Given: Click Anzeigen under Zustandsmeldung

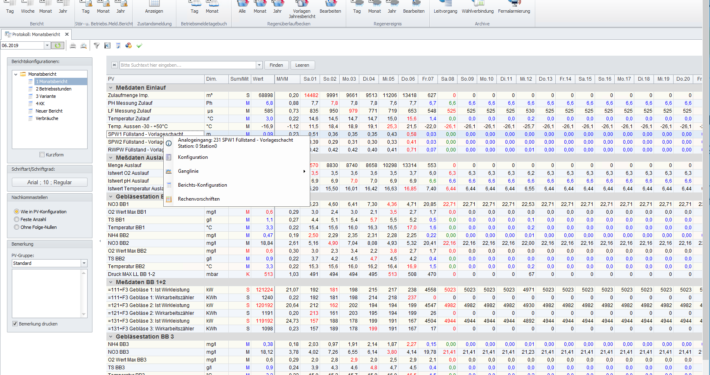Looking at the screenshot, I should pos(154,7).
